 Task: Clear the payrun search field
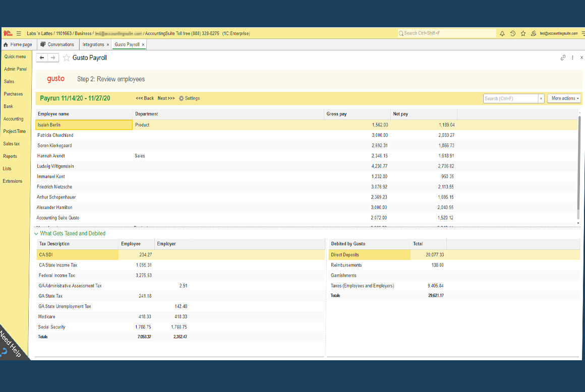pos(541,98)
